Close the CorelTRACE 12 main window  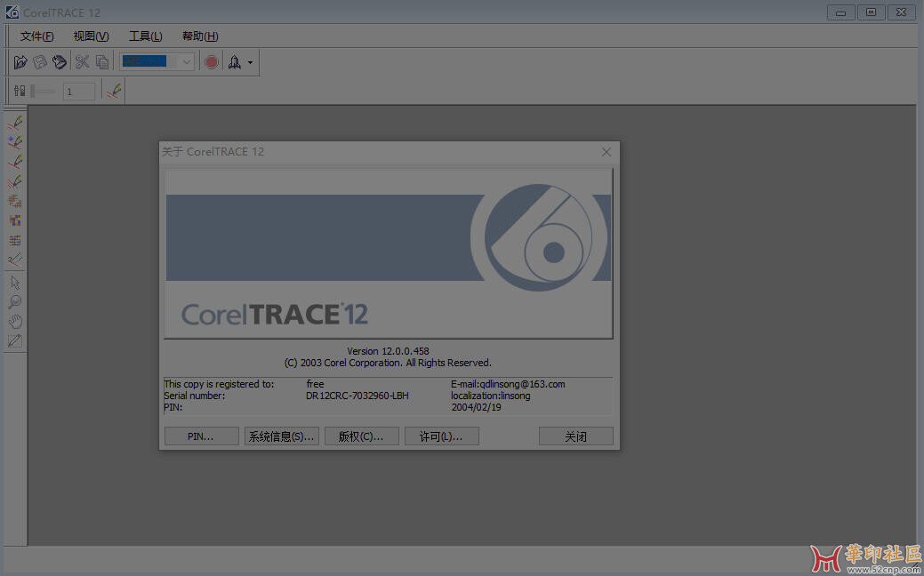point(901,12)
